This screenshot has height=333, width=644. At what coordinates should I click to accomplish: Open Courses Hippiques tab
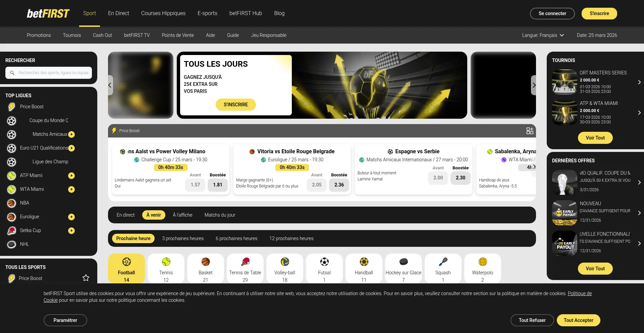click(x=163, y=13)
